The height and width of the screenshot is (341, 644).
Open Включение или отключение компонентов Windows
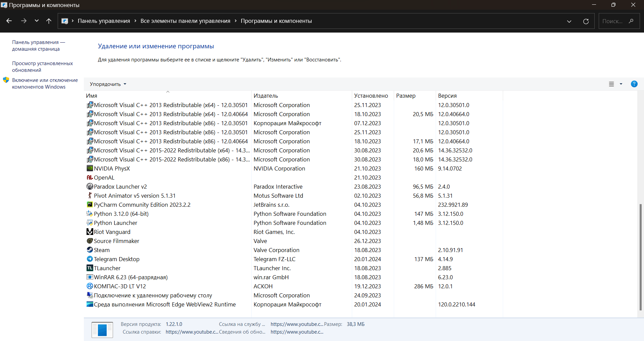pos(45,84)
